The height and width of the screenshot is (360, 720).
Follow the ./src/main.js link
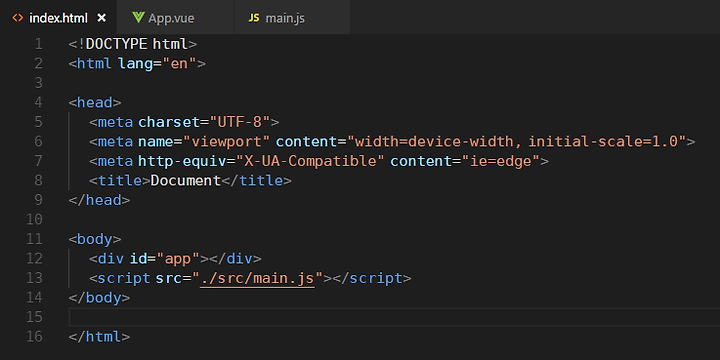[x=258, y=278]
